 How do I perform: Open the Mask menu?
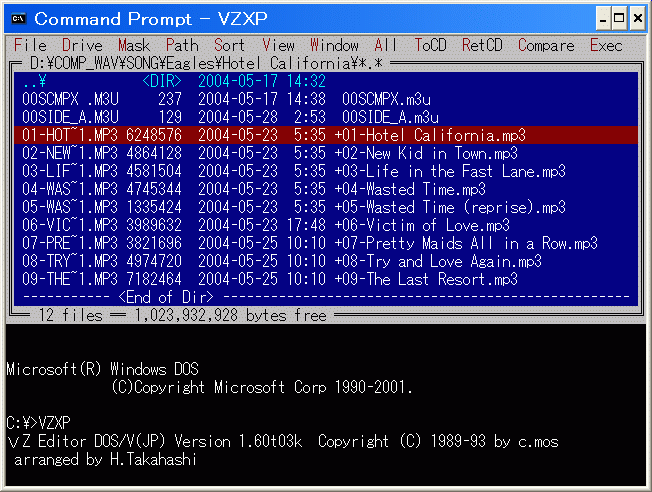pos(134,45)
